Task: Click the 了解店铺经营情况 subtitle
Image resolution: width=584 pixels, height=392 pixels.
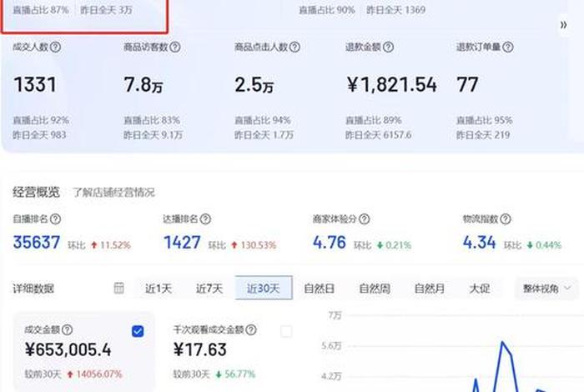Action: click(113, 193)
